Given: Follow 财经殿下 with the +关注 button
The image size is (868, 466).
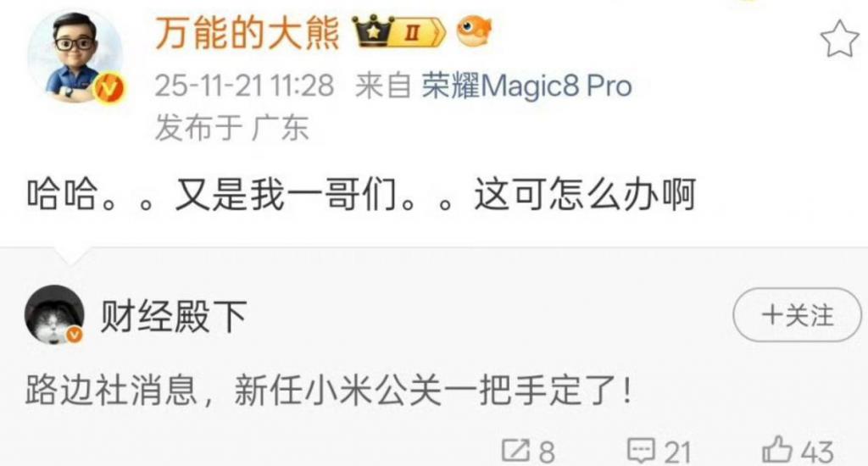Looking at the screenshot, I should tap(797, 315).
